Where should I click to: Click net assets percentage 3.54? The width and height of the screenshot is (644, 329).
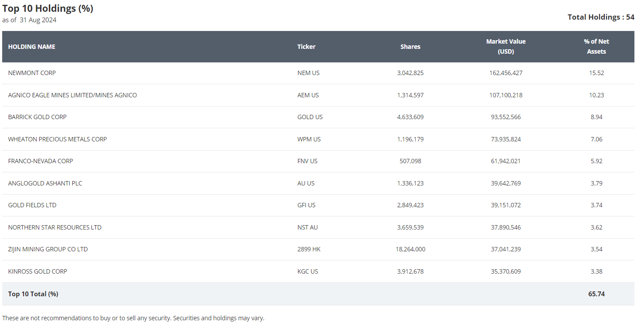click(x=597, y=249)
